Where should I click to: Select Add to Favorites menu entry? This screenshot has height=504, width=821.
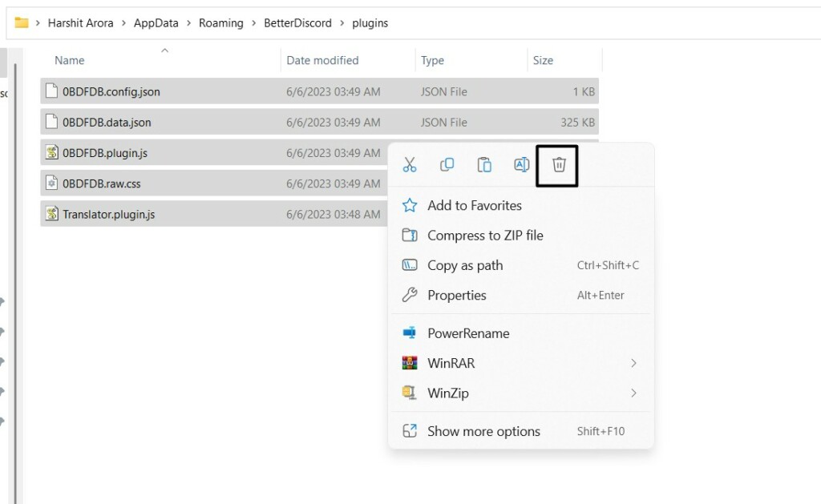(474, 206)
